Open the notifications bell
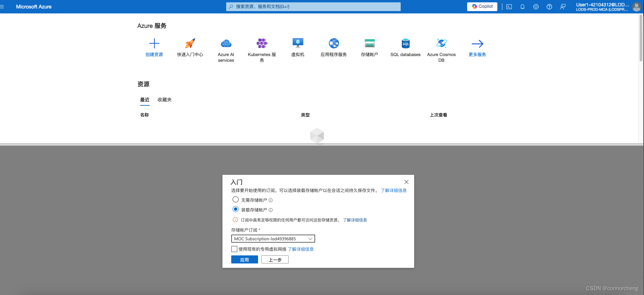Image resolution: width=644 pixels, height=295 pixels. click(x=523, y=7)
